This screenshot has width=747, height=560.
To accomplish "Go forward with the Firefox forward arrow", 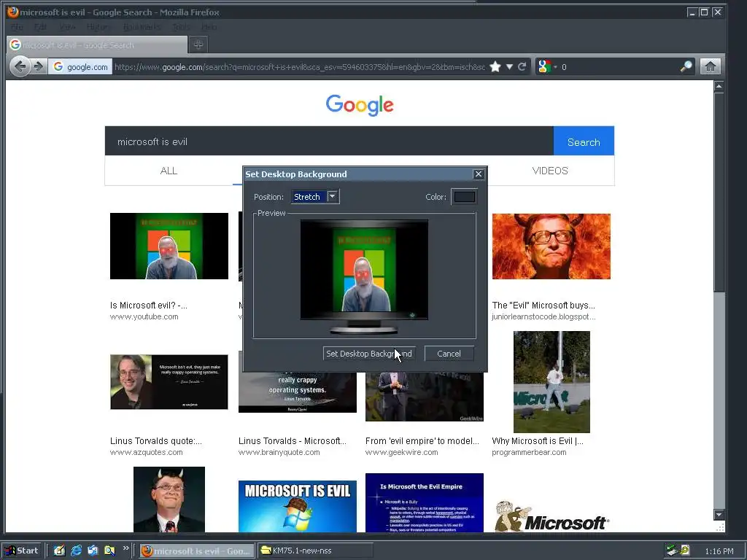I will [39, 66].
